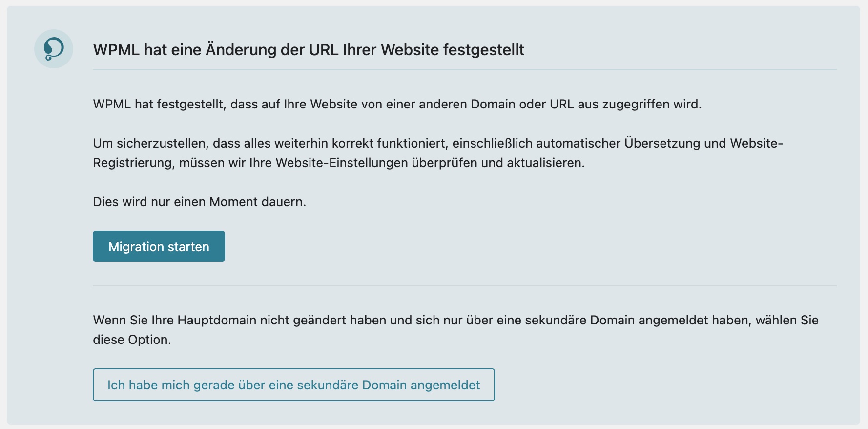
Task: Click the words 'diese Option.'
Action: point(132,340)
